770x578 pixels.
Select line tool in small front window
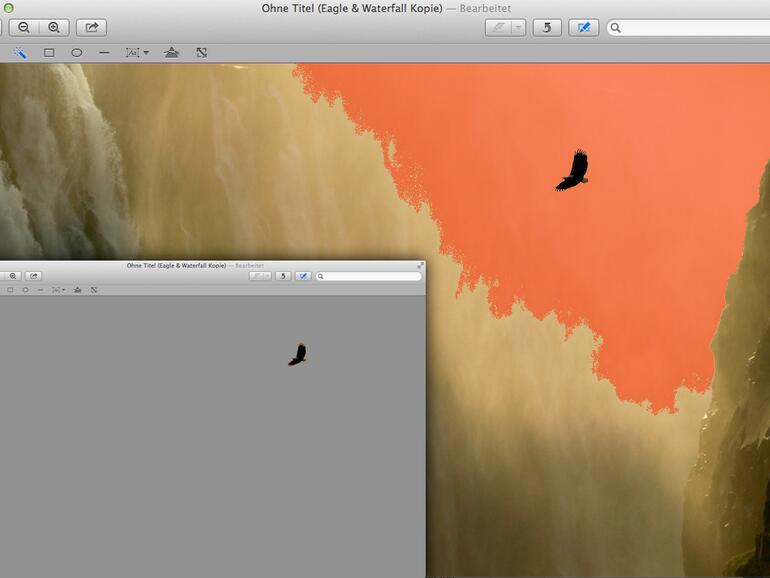click(x=40, y=290)
